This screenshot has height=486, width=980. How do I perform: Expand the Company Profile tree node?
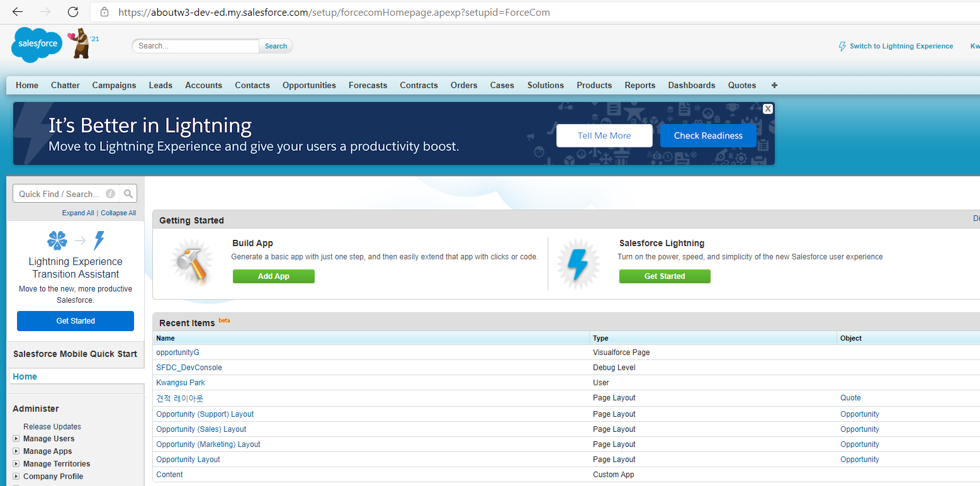click(x=16, y=477)
